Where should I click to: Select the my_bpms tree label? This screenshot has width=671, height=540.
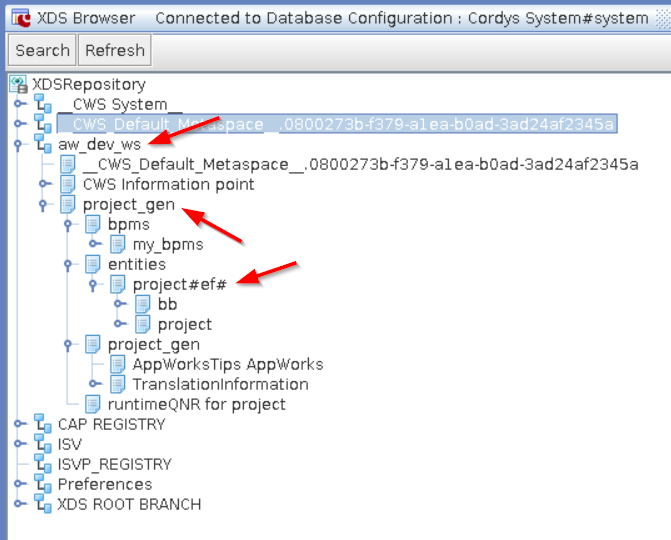tap(168, 245)
